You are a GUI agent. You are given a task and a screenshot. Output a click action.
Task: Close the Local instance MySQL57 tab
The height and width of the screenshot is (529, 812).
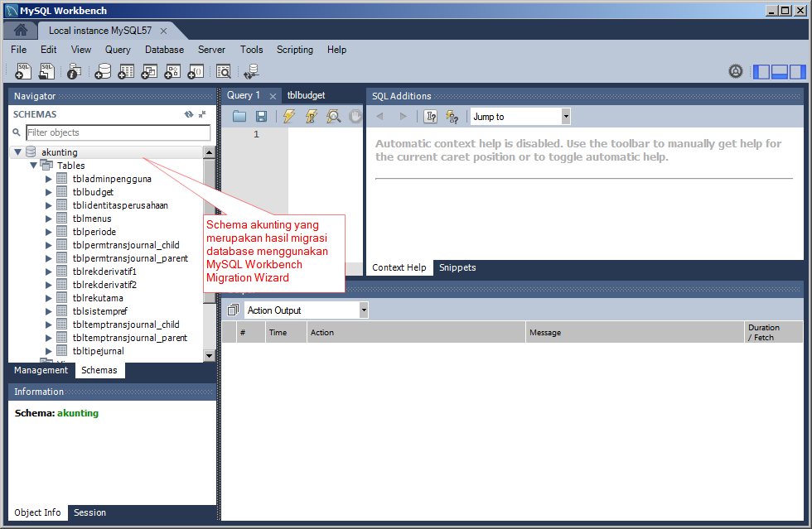click(x=164, y=31)
